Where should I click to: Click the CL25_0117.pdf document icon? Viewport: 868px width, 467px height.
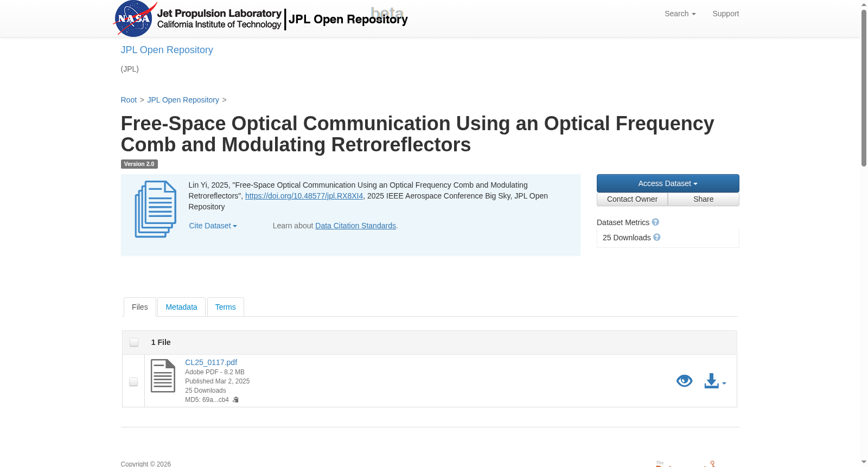pyautogui.click(x=163, y=376)
